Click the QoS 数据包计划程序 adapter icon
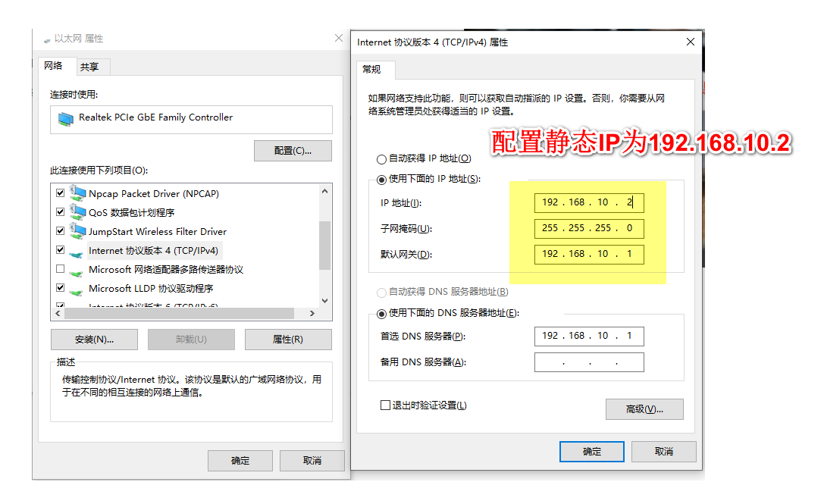The height and width of the screenshot is (504, 824). coord(78,211)
